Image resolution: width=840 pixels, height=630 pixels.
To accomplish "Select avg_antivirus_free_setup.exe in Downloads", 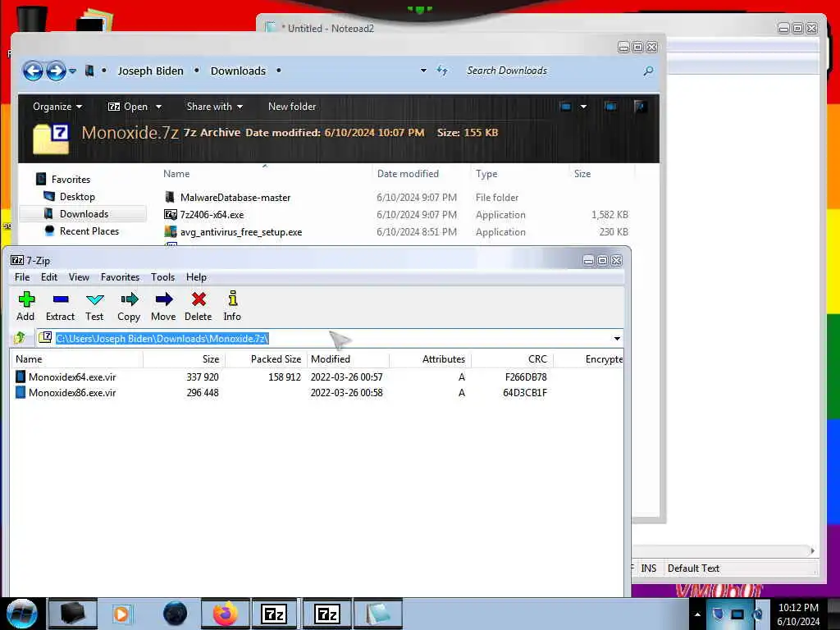I will [241, 232].
